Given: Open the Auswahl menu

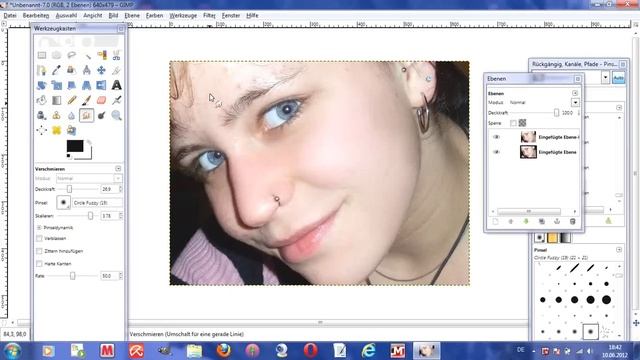Looking at the screenshot, I should tap(66, 16).
